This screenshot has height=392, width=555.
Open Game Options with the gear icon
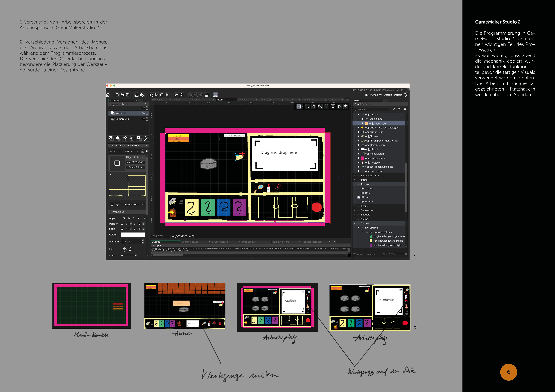[x=176, y=95]
